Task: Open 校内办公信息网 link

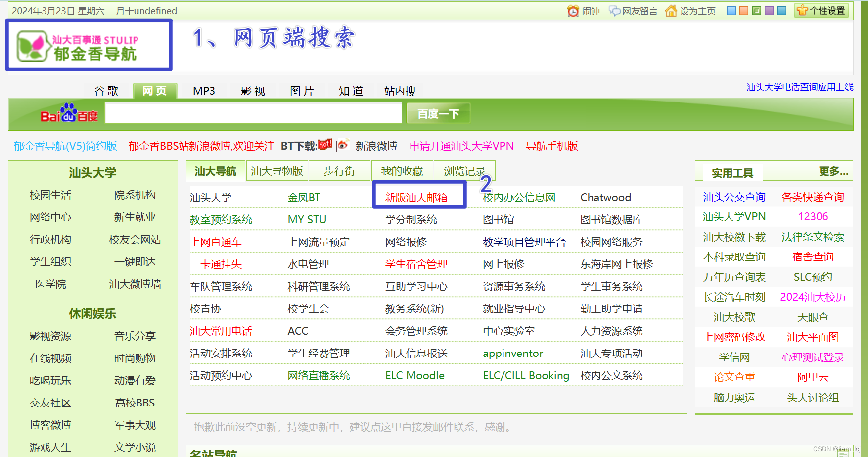Action: coord(519,197)
